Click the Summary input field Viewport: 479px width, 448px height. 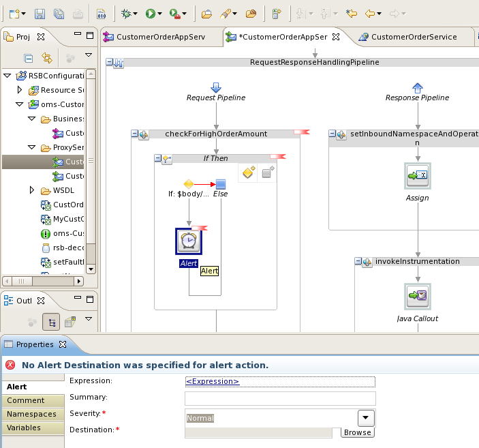point(280,399)
